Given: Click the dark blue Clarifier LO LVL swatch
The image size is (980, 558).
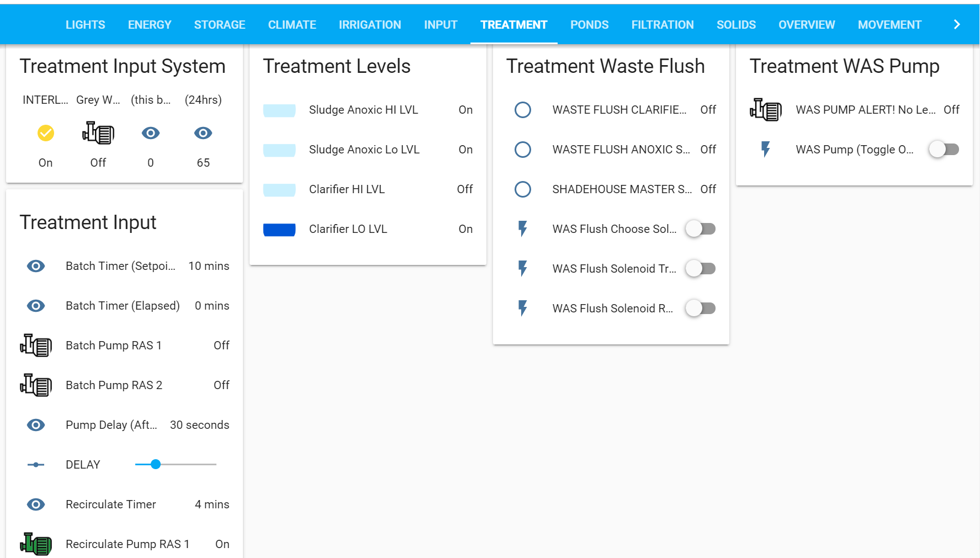Looking at the screenshot, I should (279, 229).
